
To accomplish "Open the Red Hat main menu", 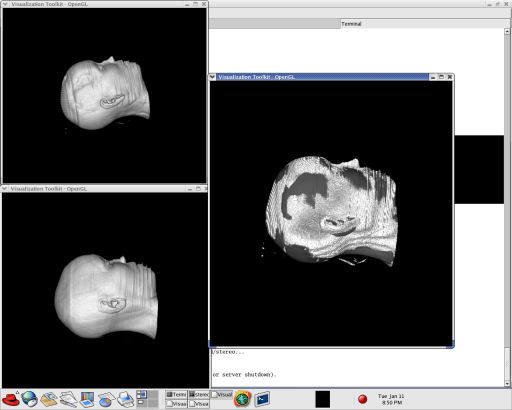I will [11, 399].
